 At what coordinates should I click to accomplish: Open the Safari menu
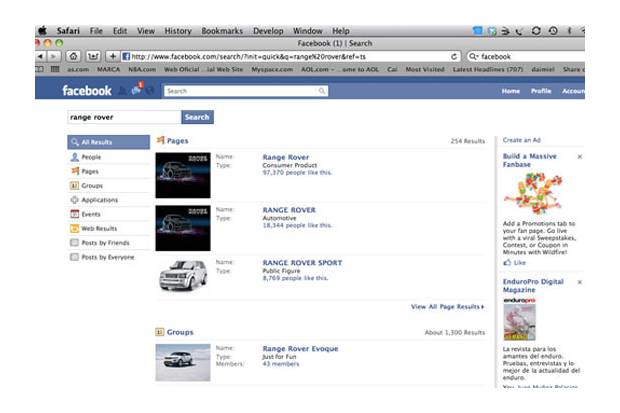click(68, 31)
